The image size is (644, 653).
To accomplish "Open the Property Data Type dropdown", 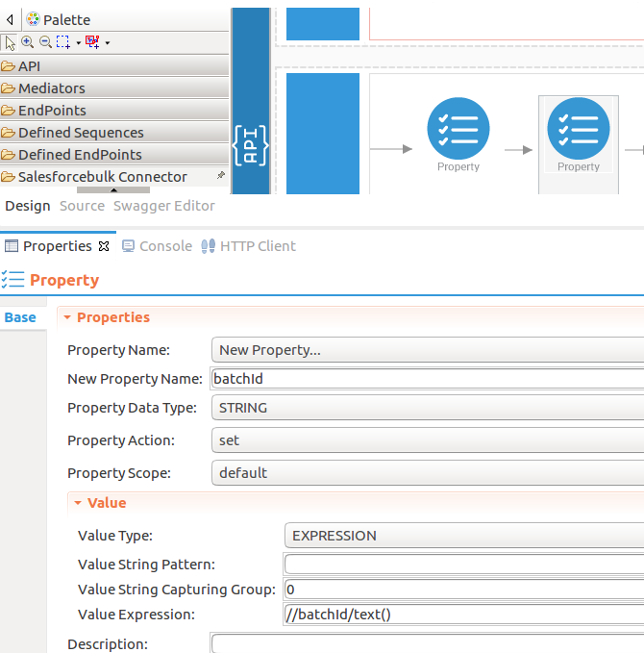I will (428, 408).
